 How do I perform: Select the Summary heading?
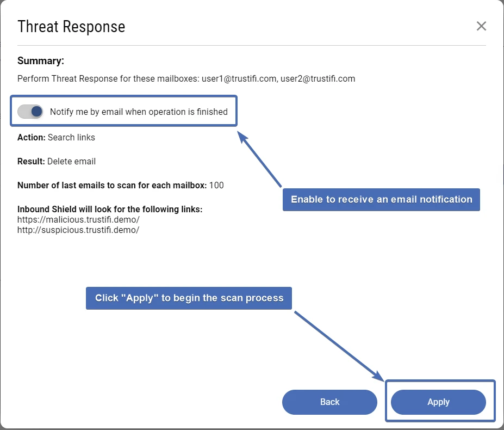point(41,60)
